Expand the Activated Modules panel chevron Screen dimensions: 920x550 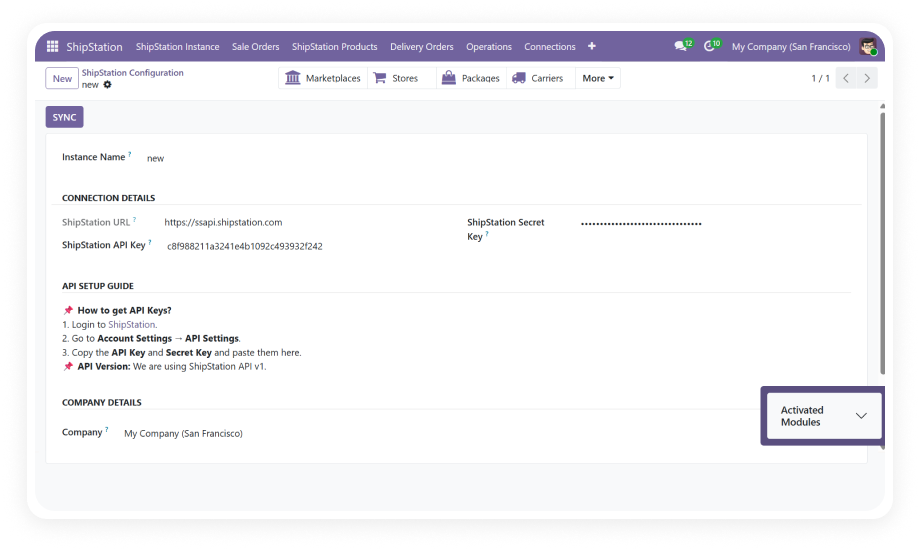click(861, 416)
